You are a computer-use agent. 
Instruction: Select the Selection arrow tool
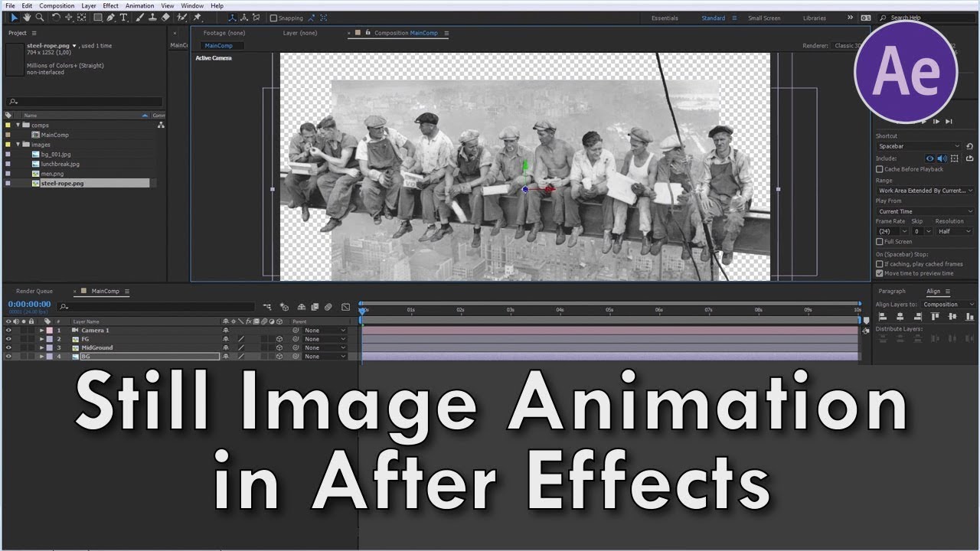15,18
